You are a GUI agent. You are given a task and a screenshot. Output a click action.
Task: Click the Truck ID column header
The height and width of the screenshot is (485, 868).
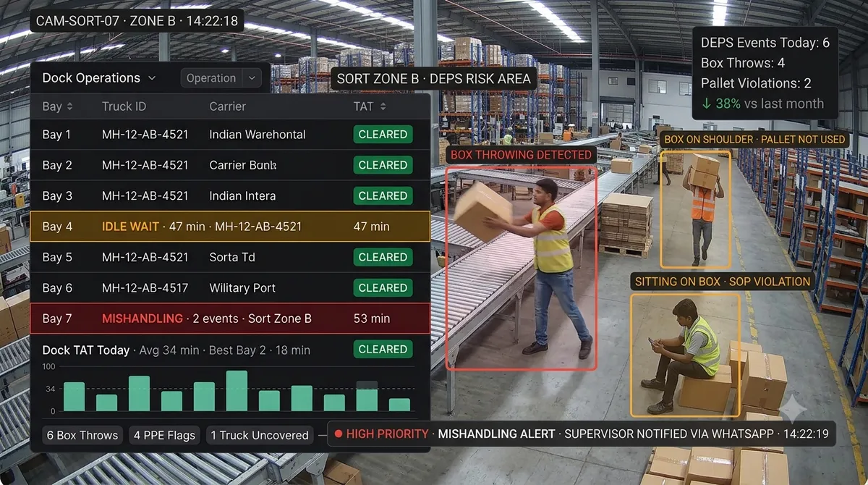coord(124,106)
